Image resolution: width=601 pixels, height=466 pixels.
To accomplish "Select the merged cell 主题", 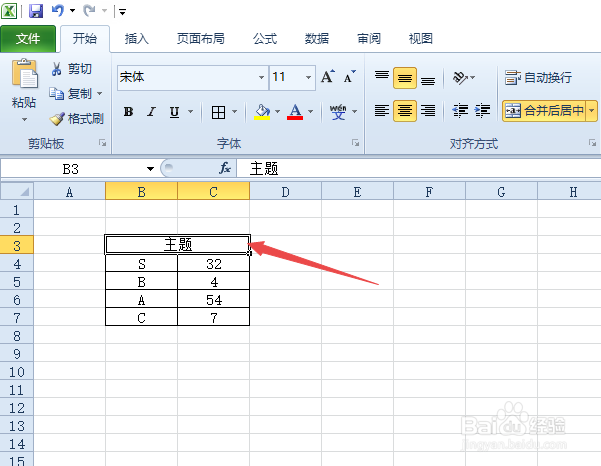I will point(177,244).
